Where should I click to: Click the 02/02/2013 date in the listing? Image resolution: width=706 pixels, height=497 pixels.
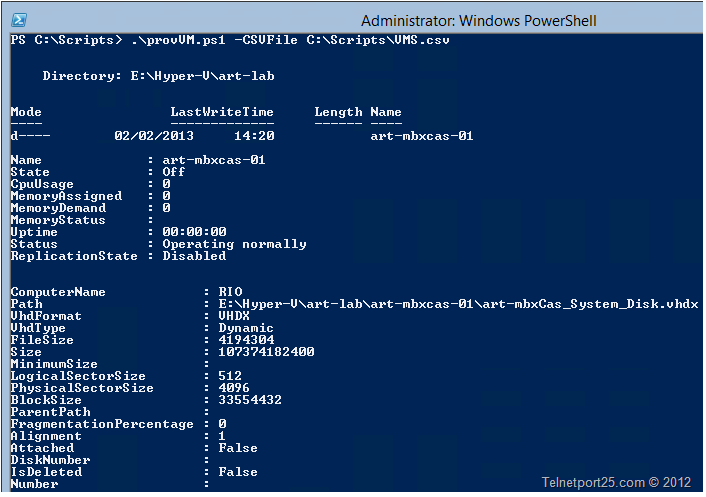(x=154, y=136)
